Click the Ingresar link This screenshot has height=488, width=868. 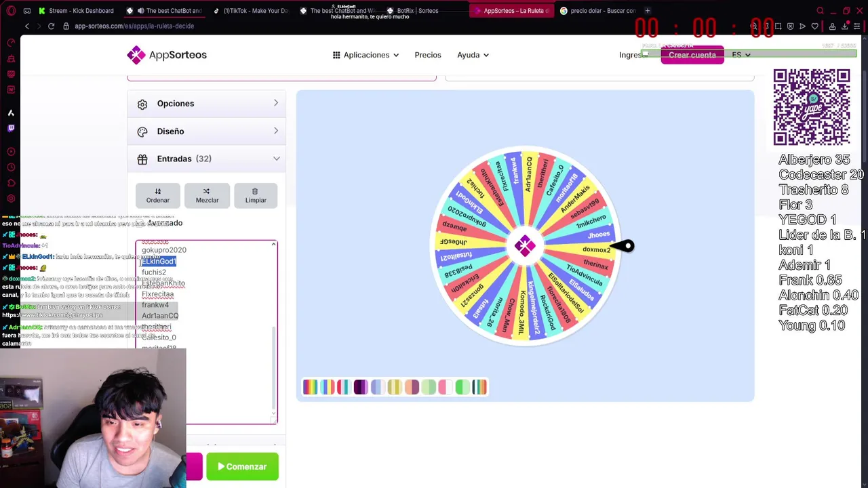[633, 55]
